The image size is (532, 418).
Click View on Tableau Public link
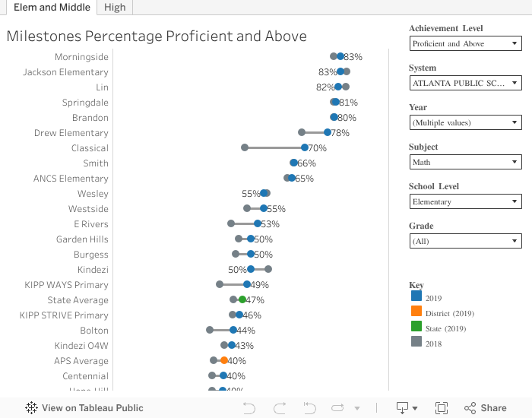tap(92, 408)
